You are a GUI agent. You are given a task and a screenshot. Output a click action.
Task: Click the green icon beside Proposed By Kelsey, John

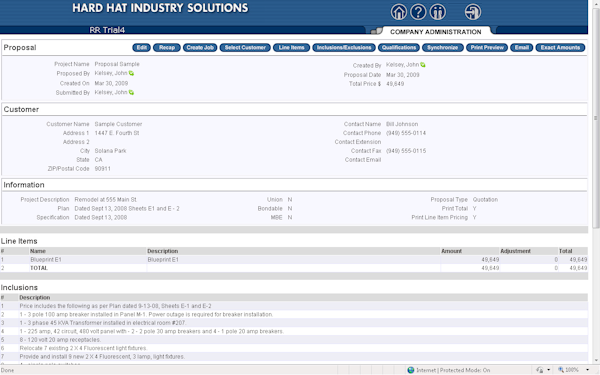[131, 73]
